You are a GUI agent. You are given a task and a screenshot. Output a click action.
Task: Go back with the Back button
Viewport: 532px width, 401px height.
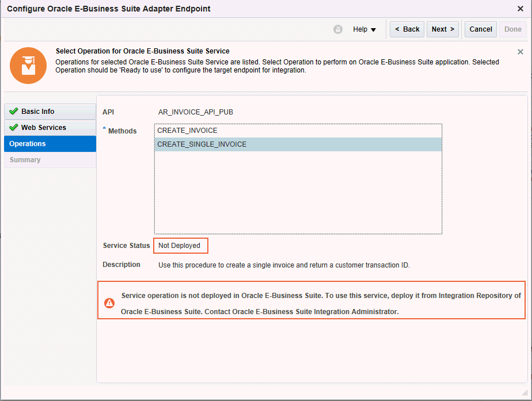click(407, 29)
